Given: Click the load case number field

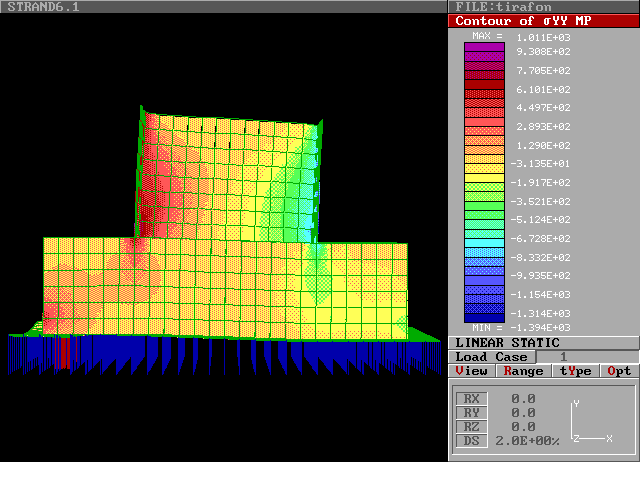Looking at the screenshot, I should [x=563, y=357].
